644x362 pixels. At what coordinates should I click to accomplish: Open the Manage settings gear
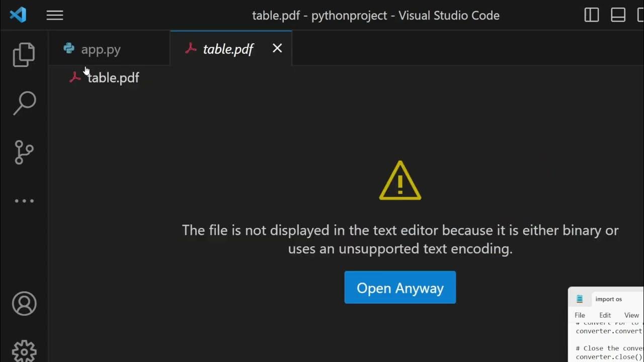(24, 350)
